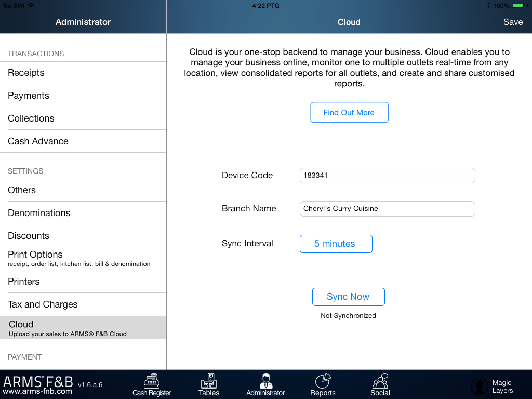Select Denominations in the sidebar
The width and height of the screenshot is (532, 399).
83,213
